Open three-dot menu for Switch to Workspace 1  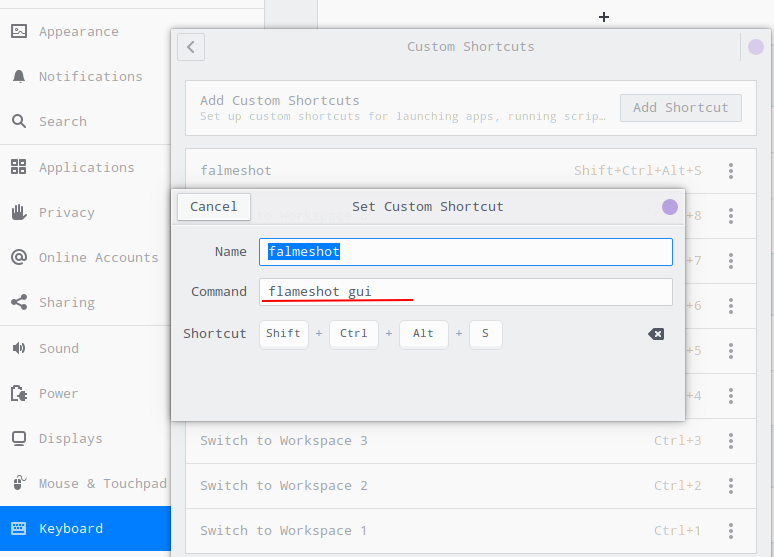731,531
